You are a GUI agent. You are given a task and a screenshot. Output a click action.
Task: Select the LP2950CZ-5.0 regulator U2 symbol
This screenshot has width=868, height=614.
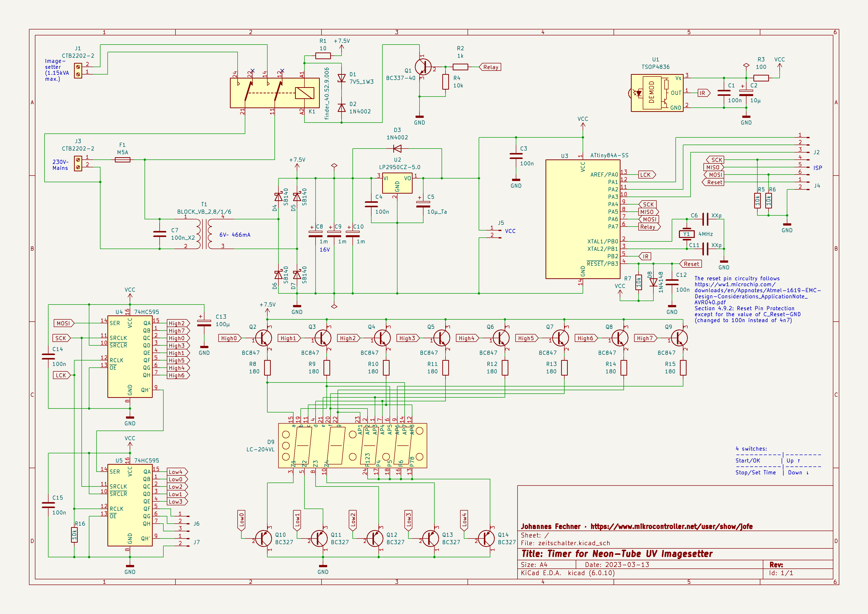397,183
